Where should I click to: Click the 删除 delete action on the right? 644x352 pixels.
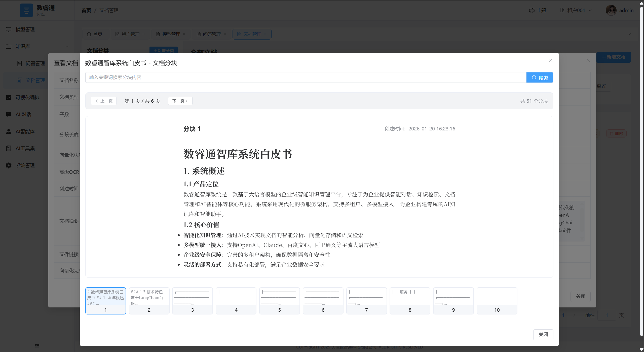(x=617, y=133)
